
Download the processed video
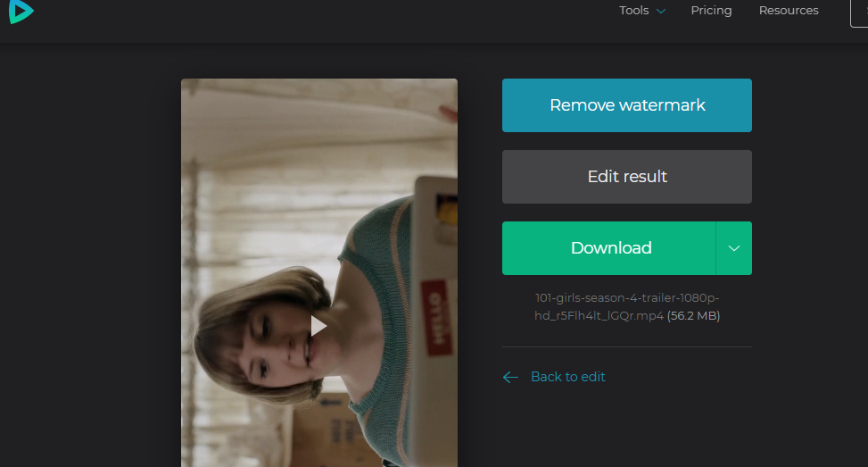609,248
